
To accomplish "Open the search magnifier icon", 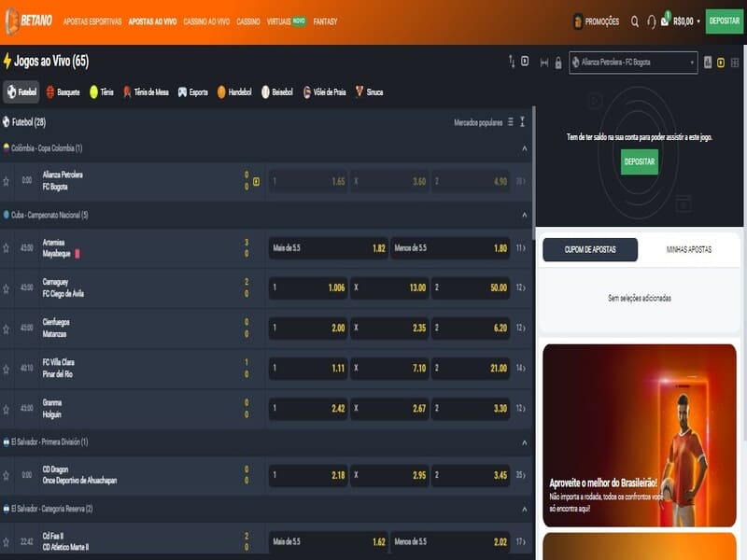I will click(635, 21).
